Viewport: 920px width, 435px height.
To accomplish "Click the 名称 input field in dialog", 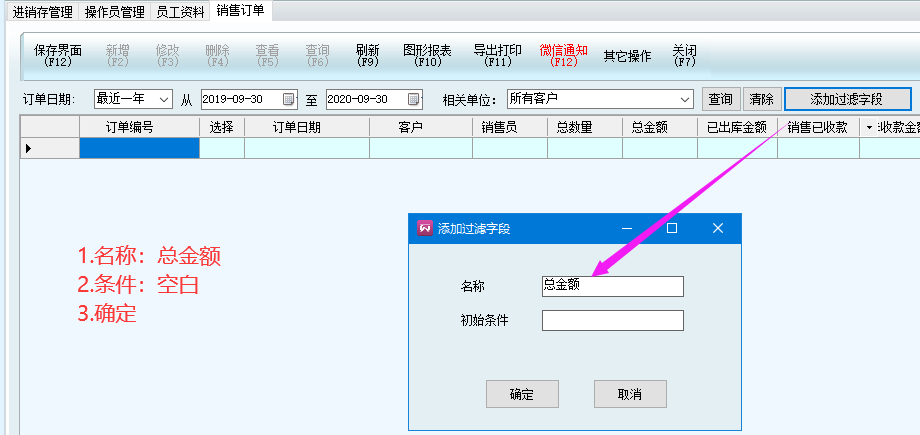I will [612, 286].
